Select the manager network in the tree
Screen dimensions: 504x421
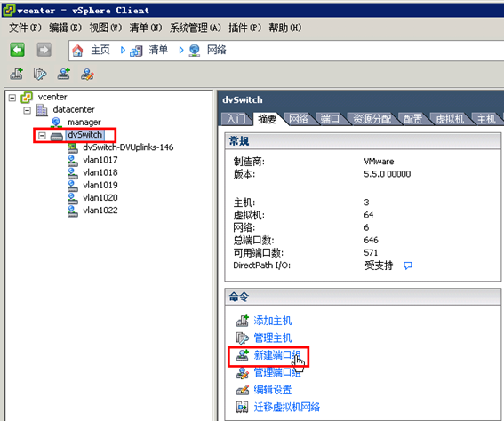84,123
